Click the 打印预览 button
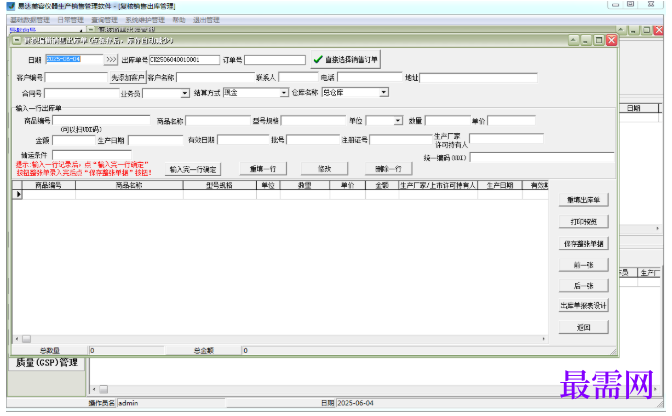This screenshot has height=416, width=672. 583,222
